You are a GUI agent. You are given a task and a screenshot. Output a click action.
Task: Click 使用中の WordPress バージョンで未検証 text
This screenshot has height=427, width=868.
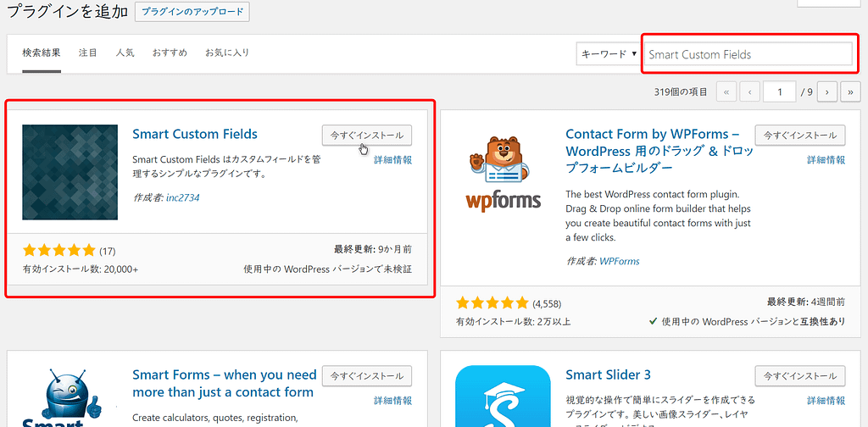[328, 269]
